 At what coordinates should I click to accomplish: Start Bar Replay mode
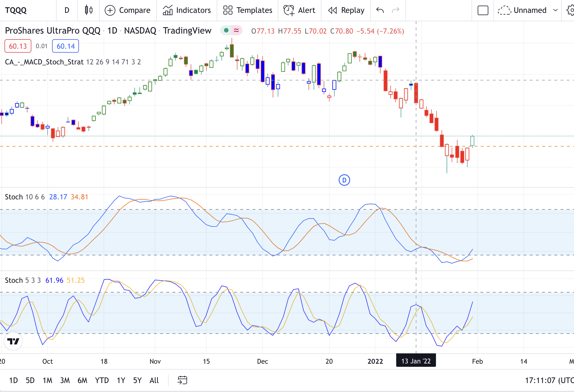point(346,10)
